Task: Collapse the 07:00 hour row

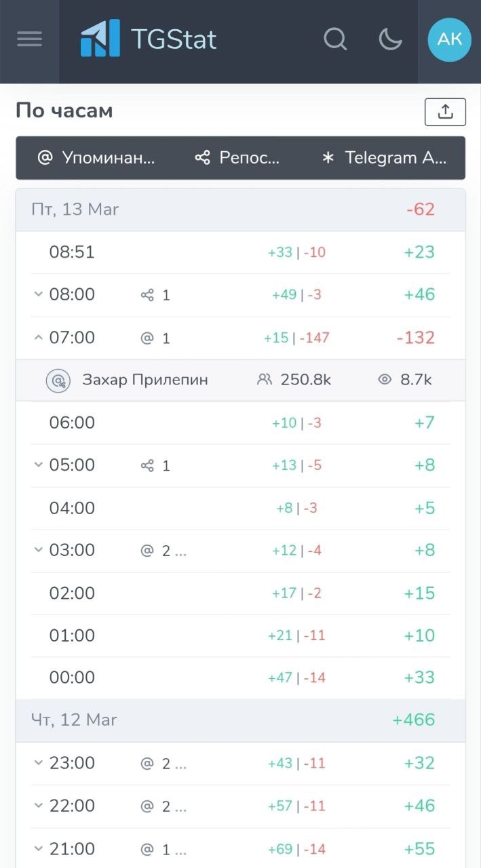Action: pyautogui.click(x=39, y=337)
